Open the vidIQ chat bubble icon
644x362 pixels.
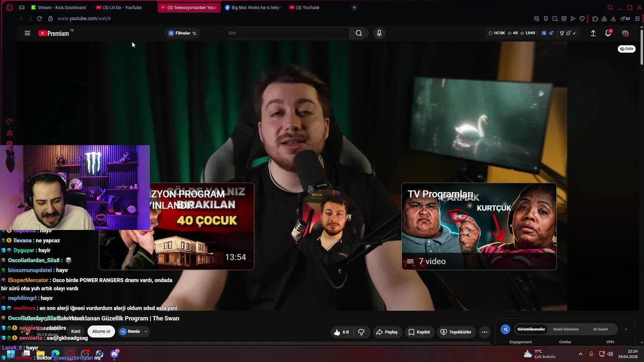(569, 33)
